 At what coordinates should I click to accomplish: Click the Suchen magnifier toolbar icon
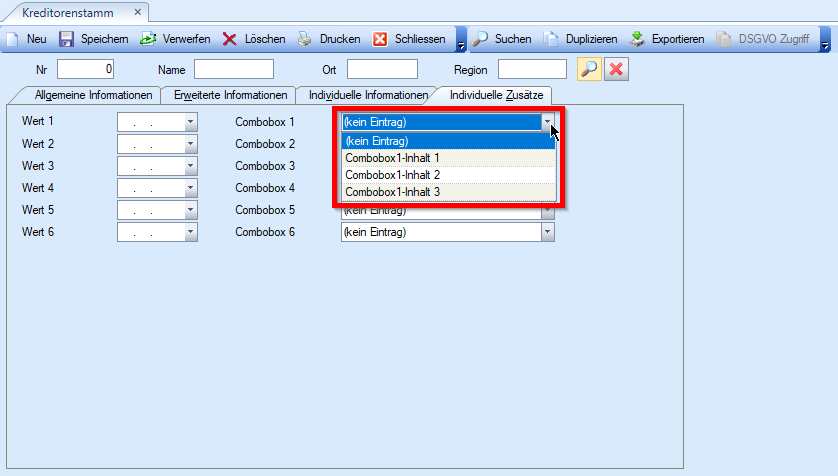[x=480, y=39]
